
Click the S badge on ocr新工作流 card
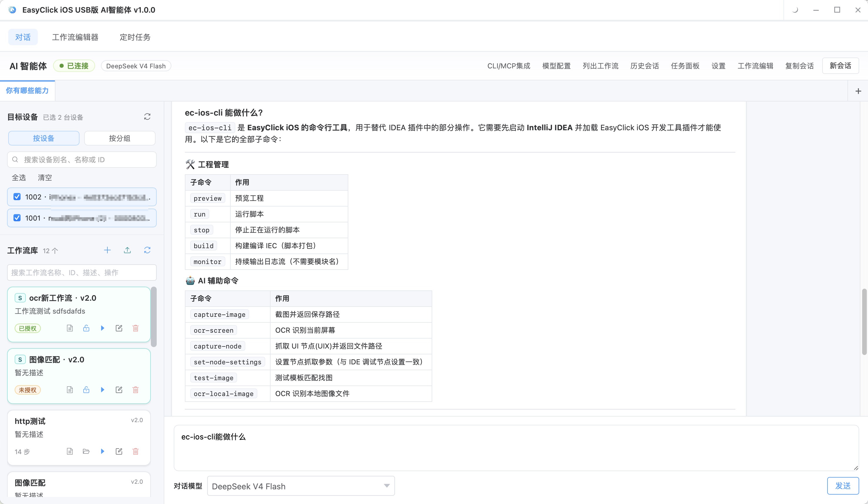click(20, 298)
